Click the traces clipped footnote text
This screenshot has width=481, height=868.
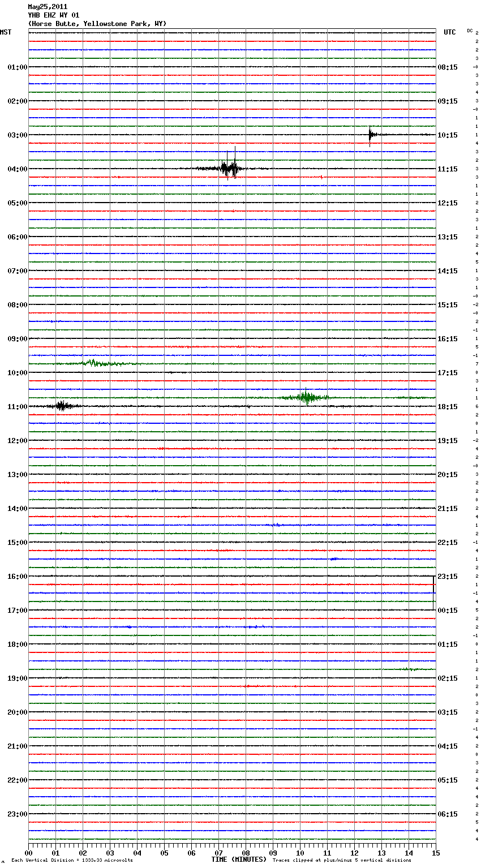tap(342, 861)
